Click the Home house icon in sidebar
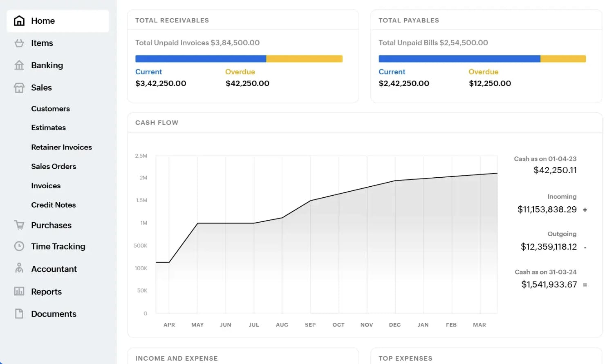The height and width of the screenshot is (364, 607). pyautogui.click(x=19, y=21)
